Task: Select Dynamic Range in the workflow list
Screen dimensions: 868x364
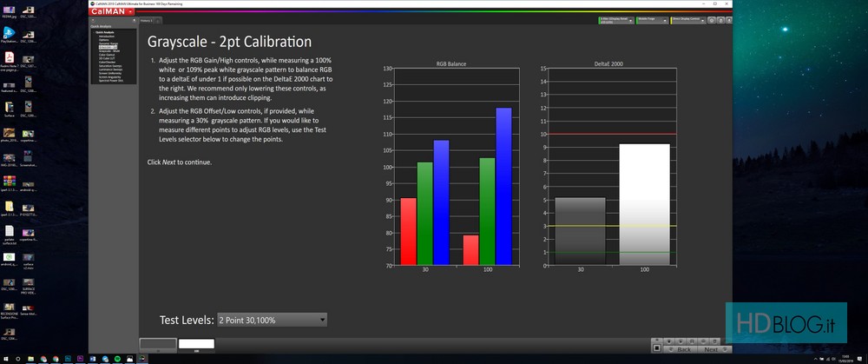Action: point(108,43)
